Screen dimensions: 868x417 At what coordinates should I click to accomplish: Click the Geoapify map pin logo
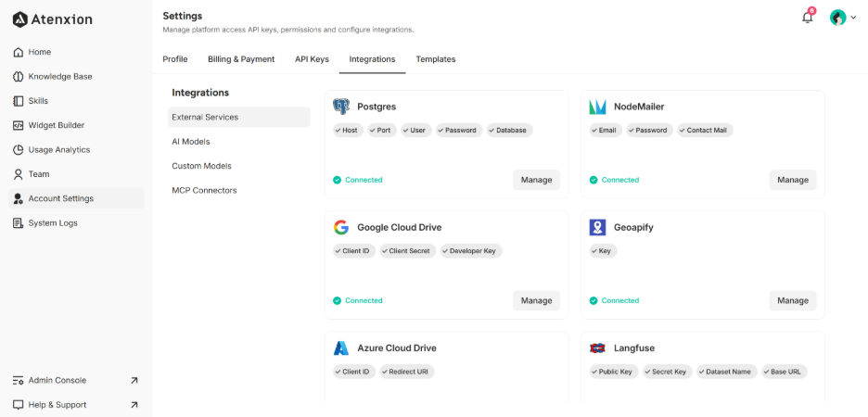(598, 227)
